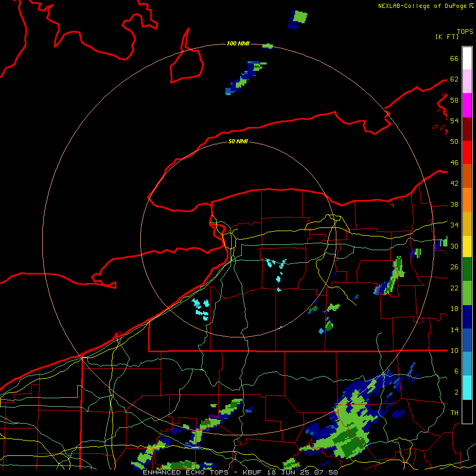Select the dark red swatch on the TOPS scale
Viewport: 476px width, 476px height.
point(467,129)
